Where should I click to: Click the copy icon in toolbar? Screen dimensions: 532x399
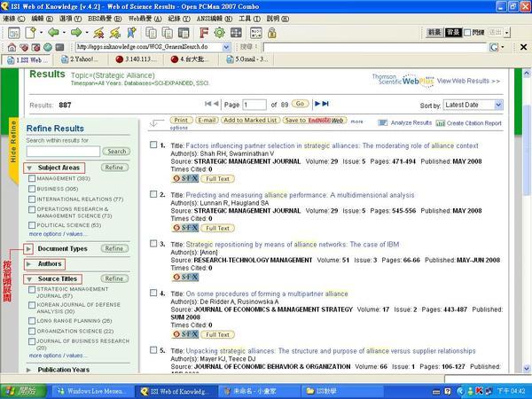(x=151, y=33)
